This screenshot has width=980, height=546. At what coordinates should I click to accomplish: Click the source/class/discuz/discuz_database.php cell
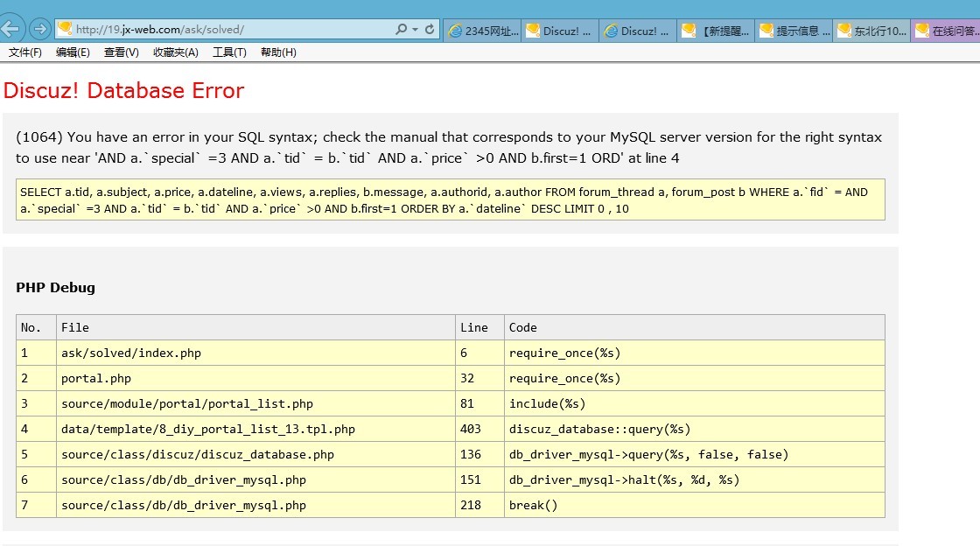click(x=255, y=454)
